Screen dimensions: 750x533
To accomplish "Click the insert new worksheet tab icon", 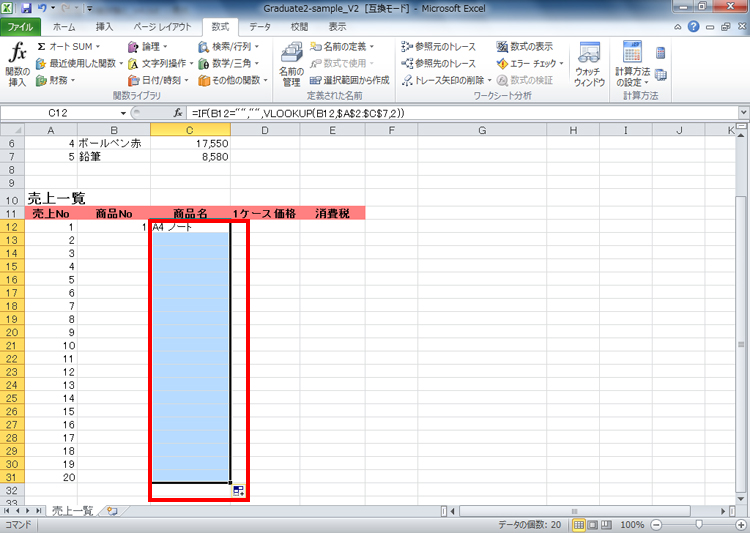I will pos(112,511).
